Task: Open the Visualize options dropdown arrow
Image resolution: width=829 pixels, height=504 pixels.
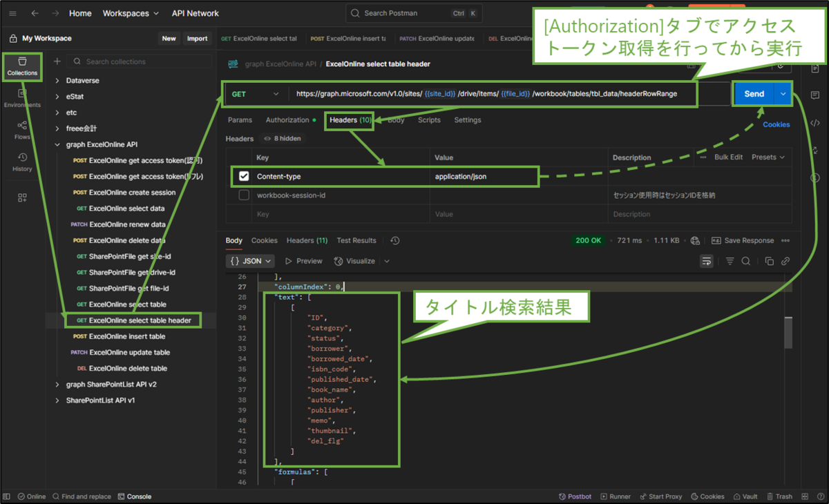Action: [x=387, y=261]
